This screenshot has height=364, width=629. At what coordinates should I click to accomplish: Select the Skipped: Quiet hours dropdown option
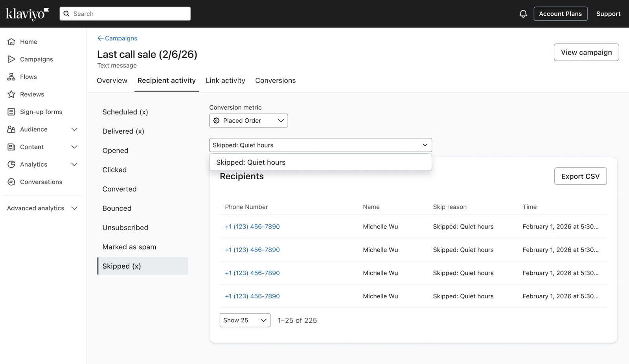pos(320,162)
